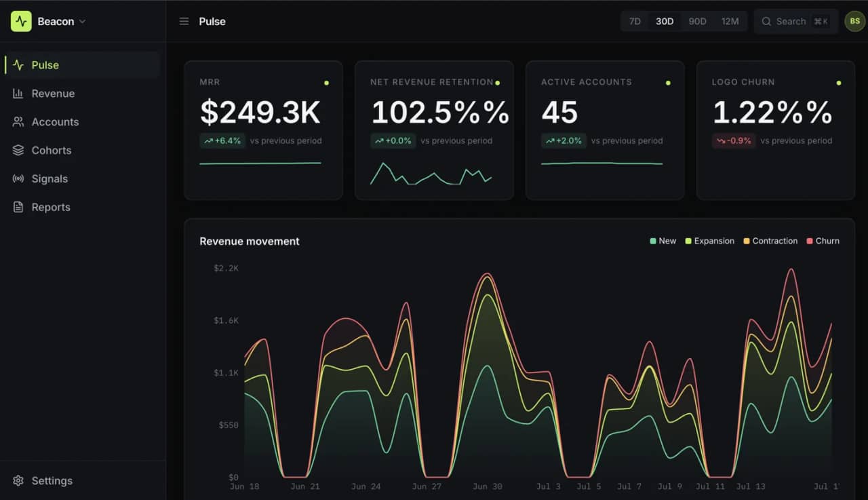Click the Logo Churn 1.22% value
The image size is (868, 500).
click(x=772, y=113)
